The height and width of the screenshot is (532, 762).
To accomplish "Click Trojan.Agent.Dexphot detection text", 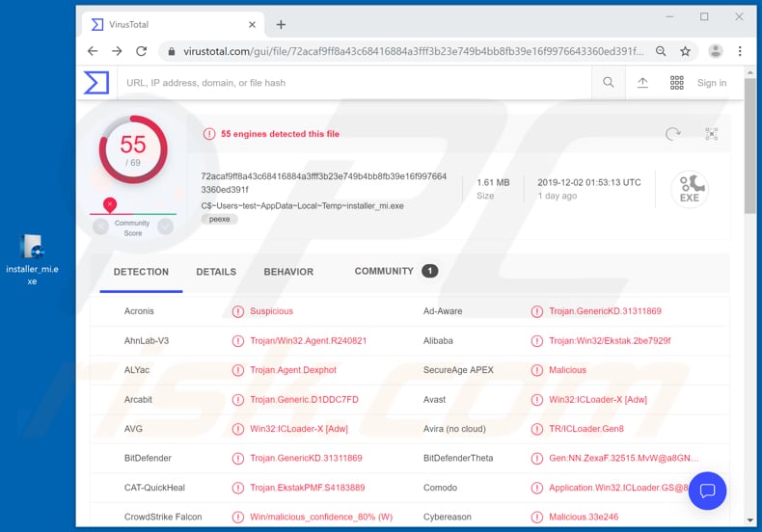I will tap(293, 370).
